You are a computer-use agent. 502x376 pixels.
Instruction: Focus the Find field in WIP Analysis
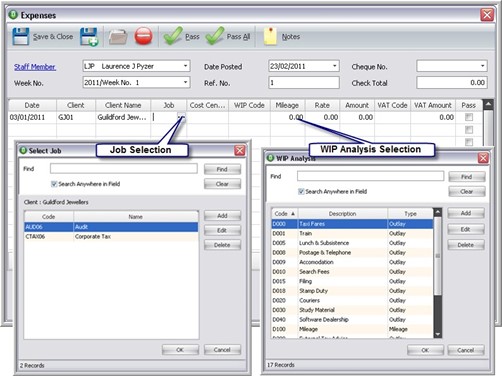click(371, 176)
